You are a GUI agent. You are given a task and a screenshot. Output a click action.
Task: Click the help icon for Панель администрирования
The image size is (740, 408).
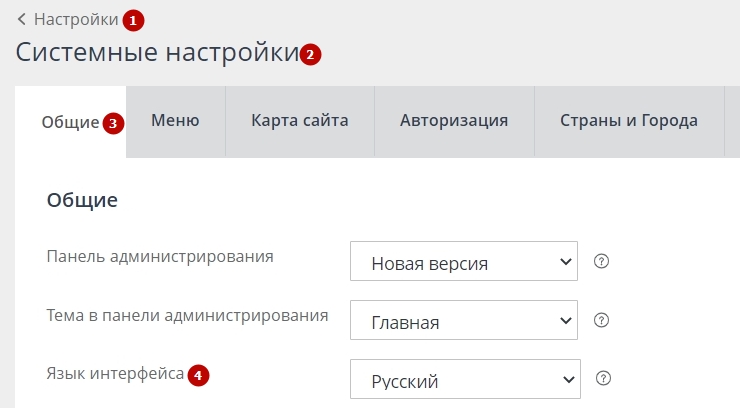[601, 262]
